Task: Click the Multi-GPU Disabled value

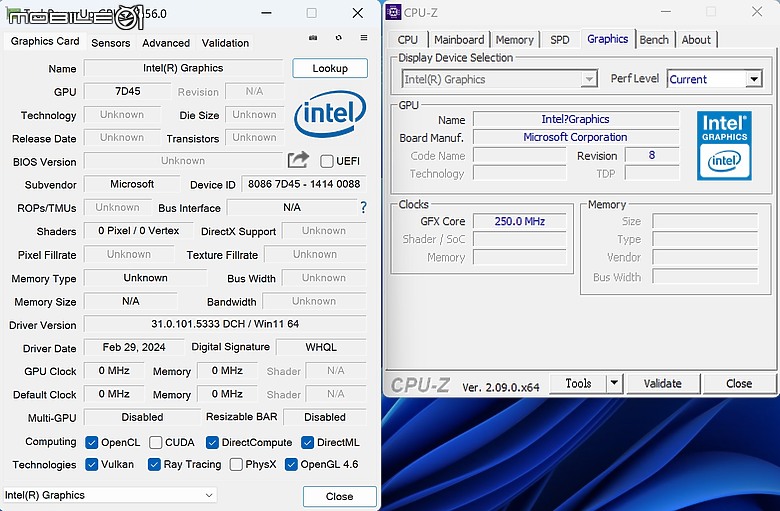Action: click(142, 417)
